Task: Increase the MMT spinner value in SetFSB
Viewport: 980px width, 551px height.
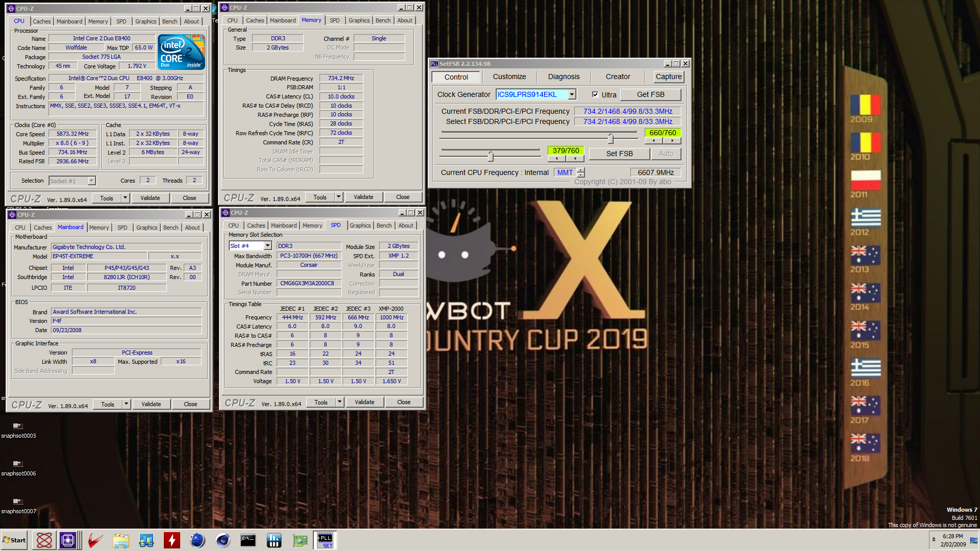Action: point(581,170)
